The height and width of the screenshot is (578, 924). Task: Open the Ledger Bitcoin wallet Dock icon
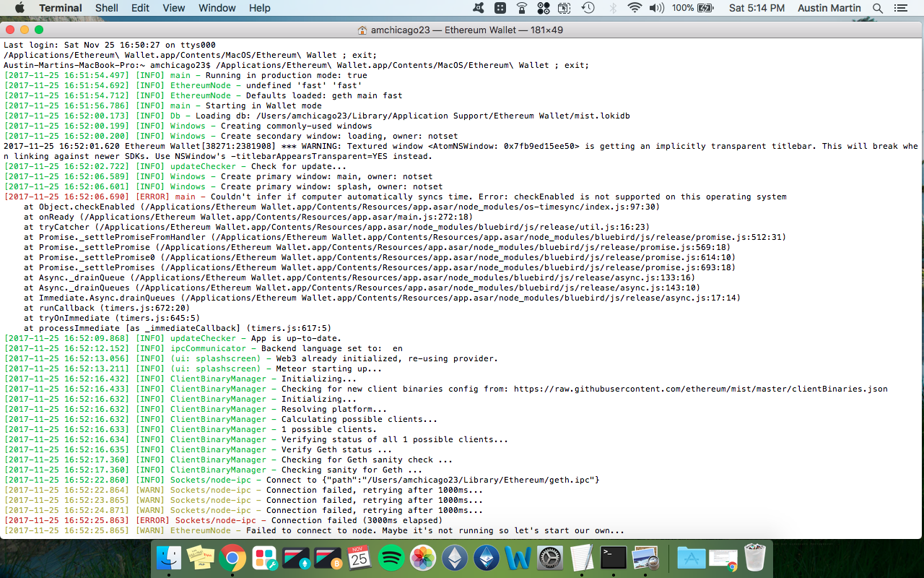pos(328,558)
